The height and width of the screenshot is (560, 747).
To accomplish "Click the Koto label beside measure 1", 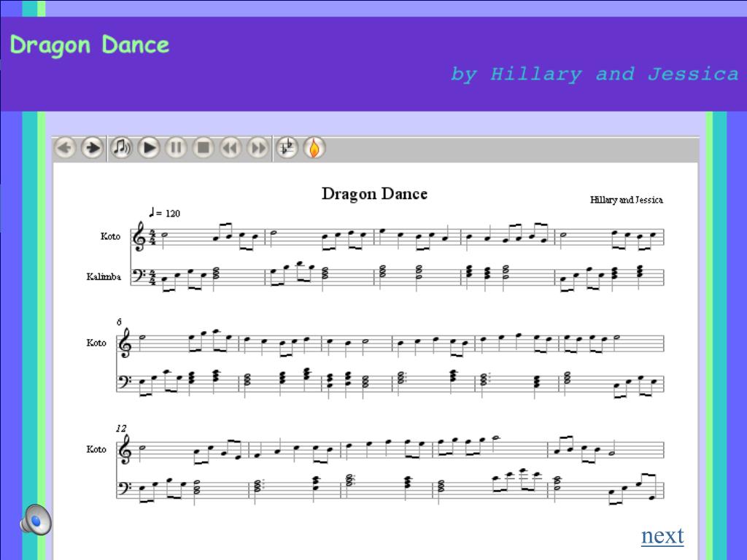I will 111,236.
